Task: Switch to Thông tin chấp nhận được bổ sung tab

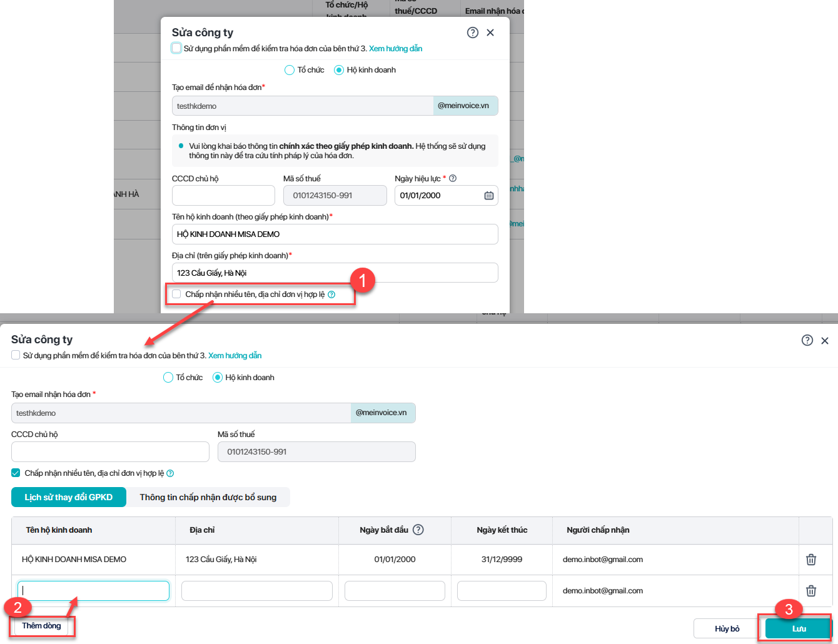Action: tap(208, 497)
